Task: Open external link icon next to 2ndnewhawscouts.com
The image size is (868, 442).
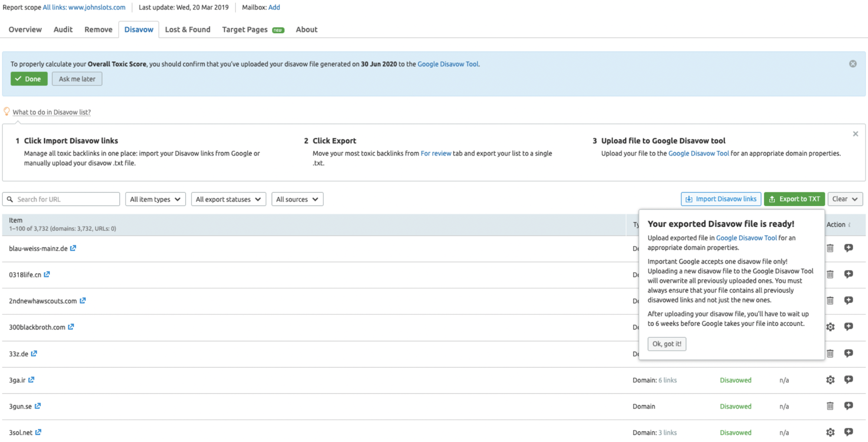Action: (x=83, y=300)
